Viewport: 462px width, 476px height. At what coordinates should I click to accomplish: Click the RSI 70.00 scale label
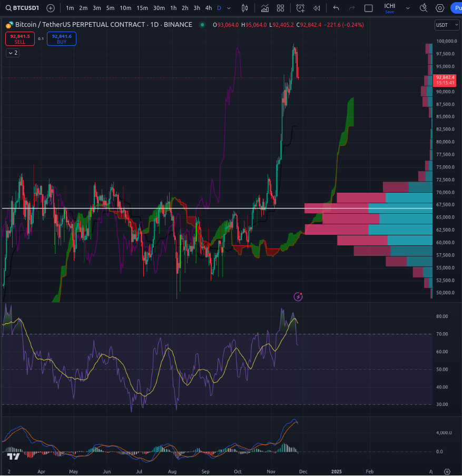[x=442, y=334]
